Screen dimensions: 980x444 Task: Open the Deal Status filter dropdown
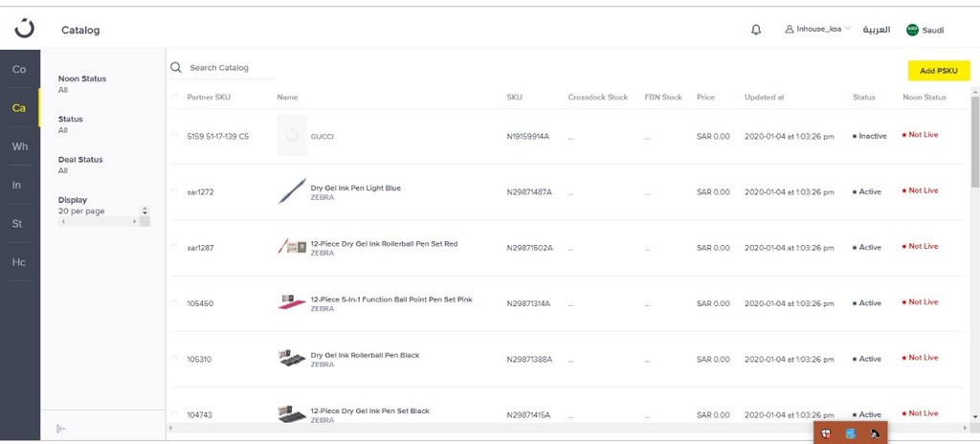pos(80,166)
